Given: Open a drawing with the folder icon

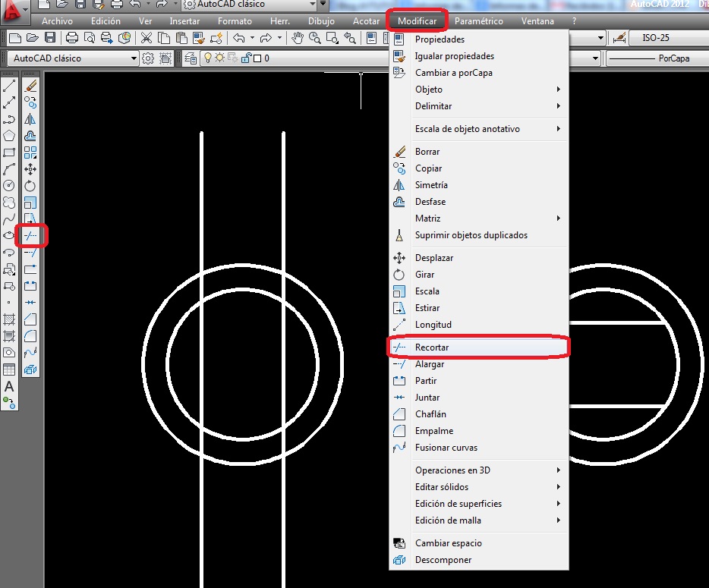Looking at the screenshot, I should [x=30, y=36].
